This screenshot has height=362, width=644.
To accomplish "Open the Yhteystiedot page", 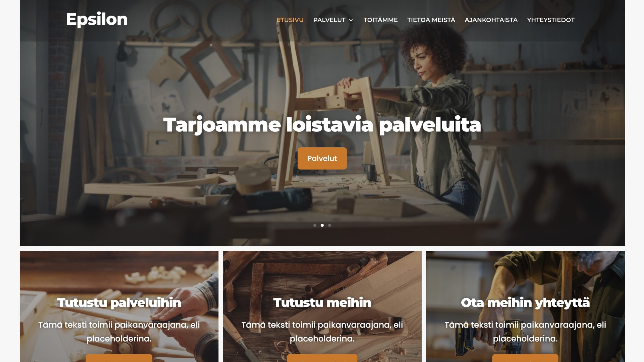I will (551, 20).
